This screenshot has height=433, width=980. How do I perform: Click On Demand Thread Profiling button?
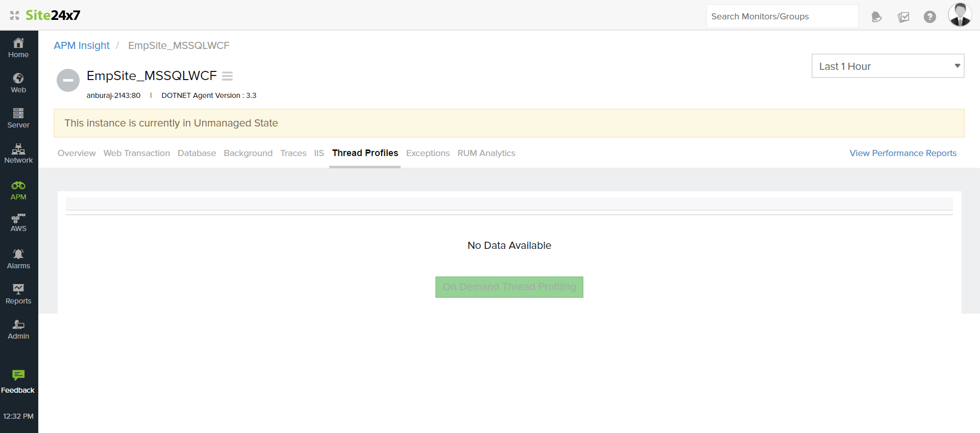point(509,287)
